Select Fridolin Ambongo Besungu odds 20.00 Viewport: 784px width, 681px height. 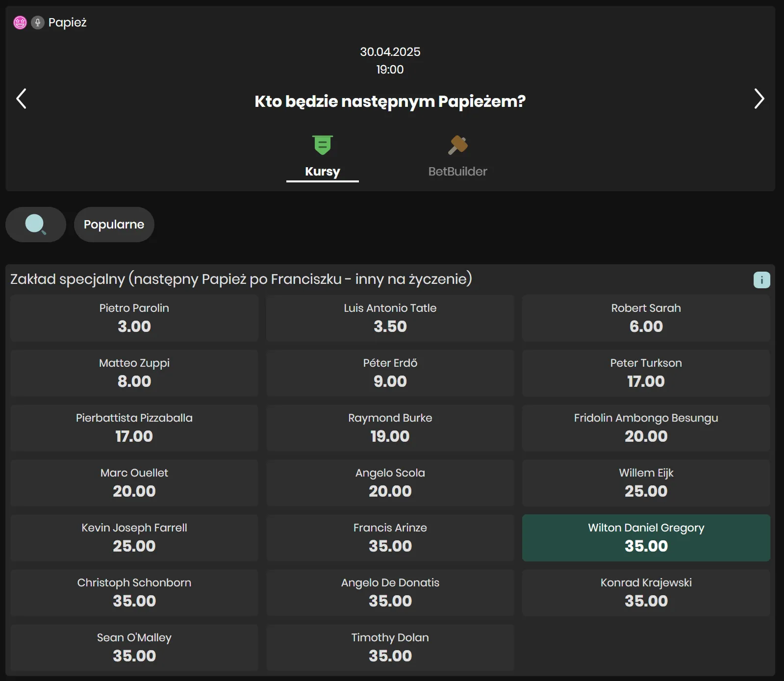(x=646, y=428)
